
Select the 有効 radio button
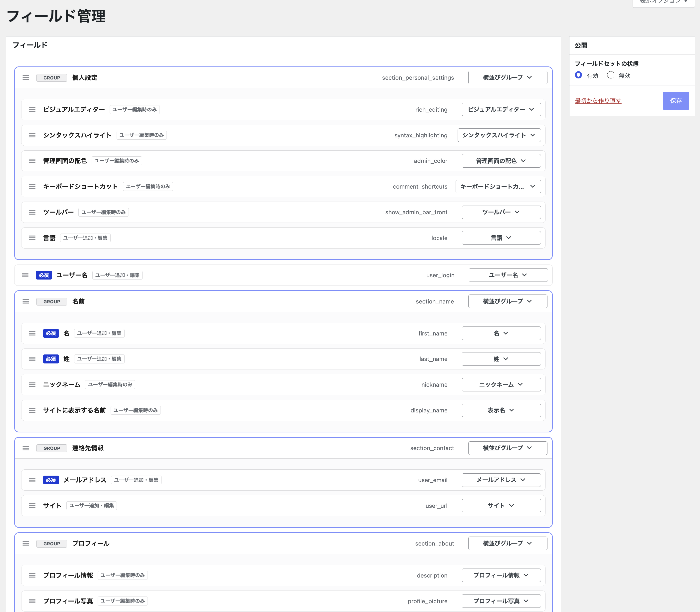tap(578, 75)
